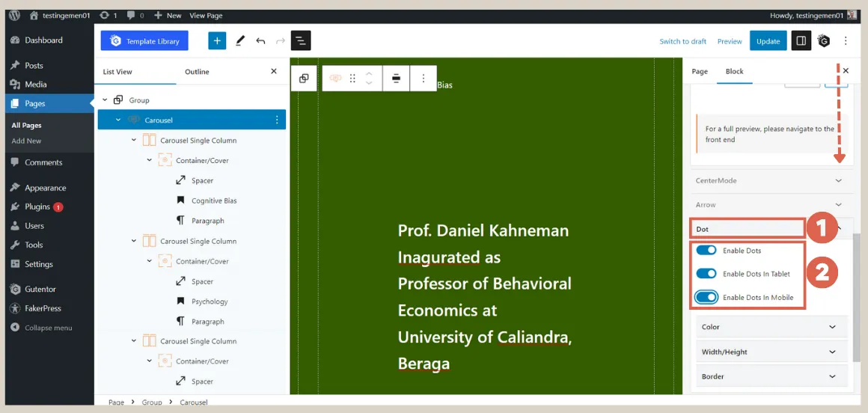The image size is (868, 413).
Task: Expand the Arrow settings section
Action: (769, 204)
